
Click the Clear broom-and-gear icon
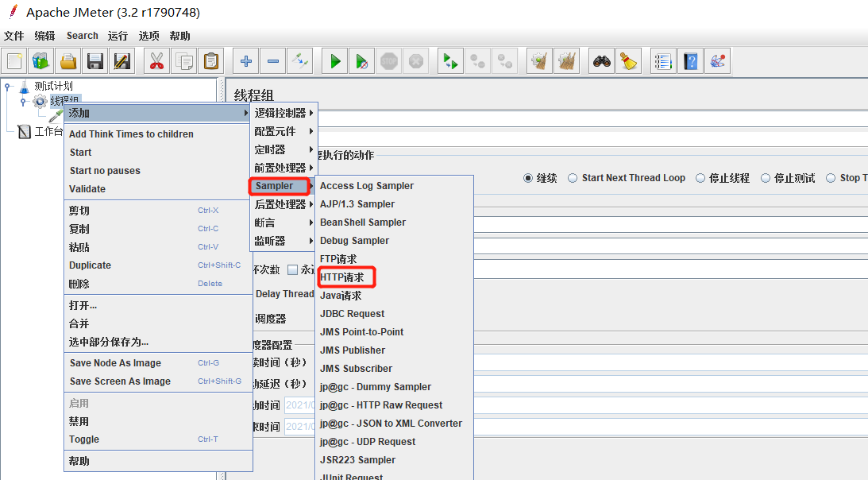click(540, 61)
